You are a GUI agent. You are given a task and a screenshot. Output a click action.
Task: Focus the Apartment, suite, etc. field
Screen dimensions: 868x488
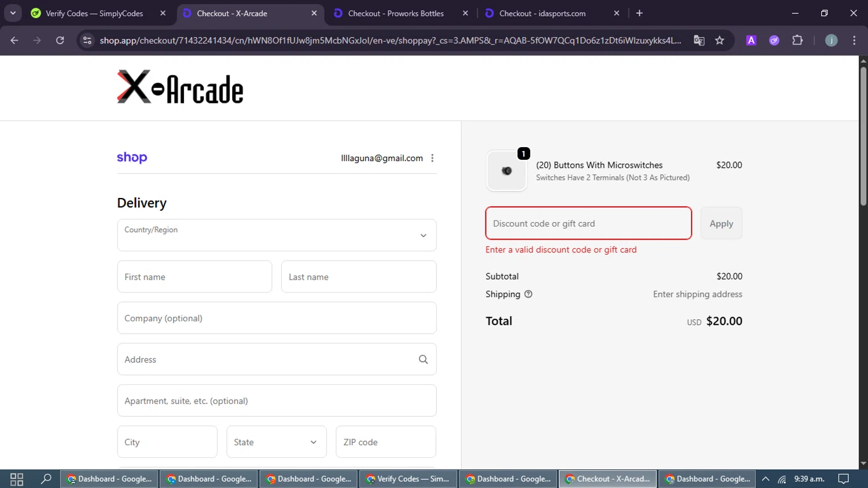click(277, 401)
